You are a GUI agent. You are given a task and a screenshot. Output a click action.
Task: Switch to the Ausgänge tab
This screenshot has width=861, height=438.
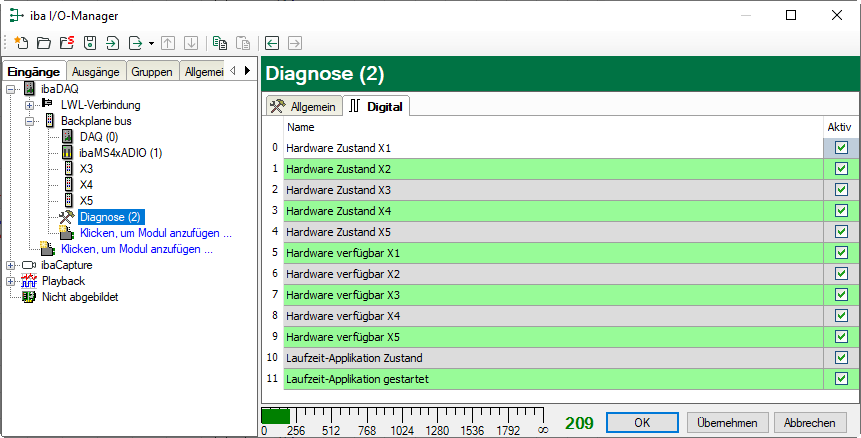(x=96, y=71)
